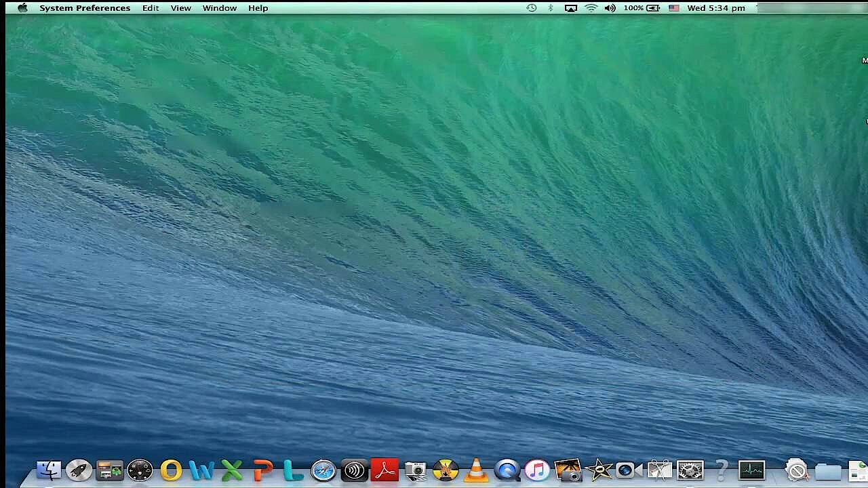The image size is (868, 488).
Task: Open iMovie star icon in dock
Action: [599, 470]
